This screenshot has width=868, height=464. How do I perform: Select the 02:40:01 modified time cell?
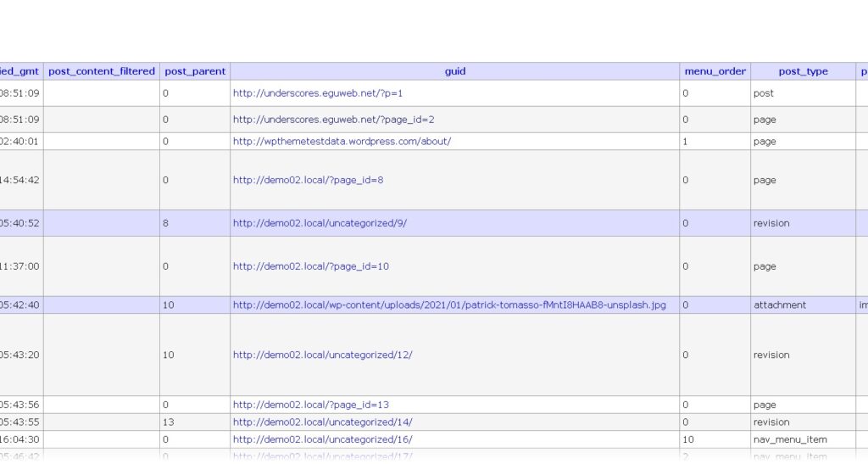pos(20,142)
